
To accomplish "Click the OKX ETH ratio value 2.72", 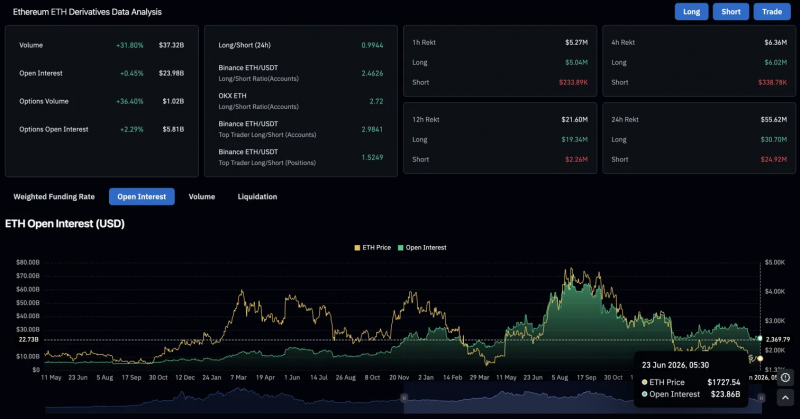I will click(377, 101).
